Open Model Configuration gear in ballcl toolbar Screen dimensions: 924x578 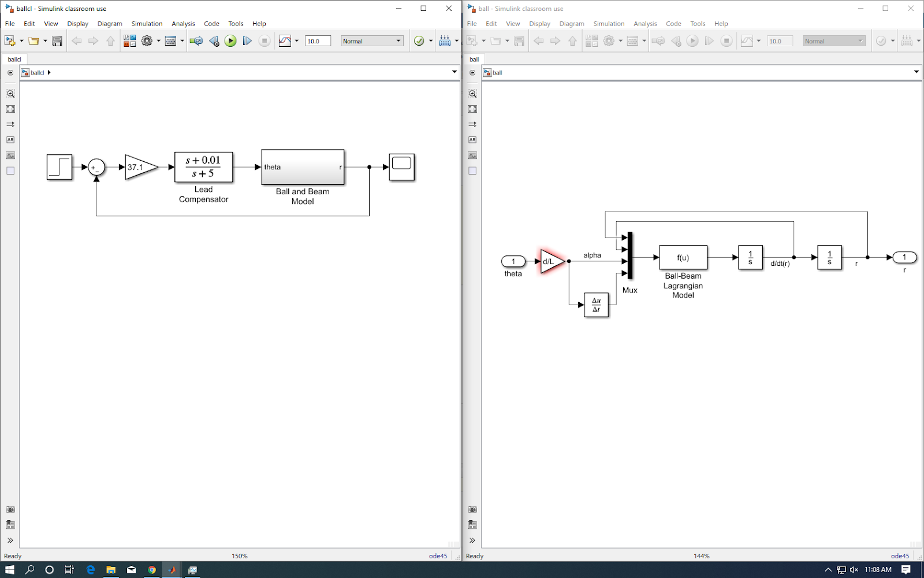(147, 41)
